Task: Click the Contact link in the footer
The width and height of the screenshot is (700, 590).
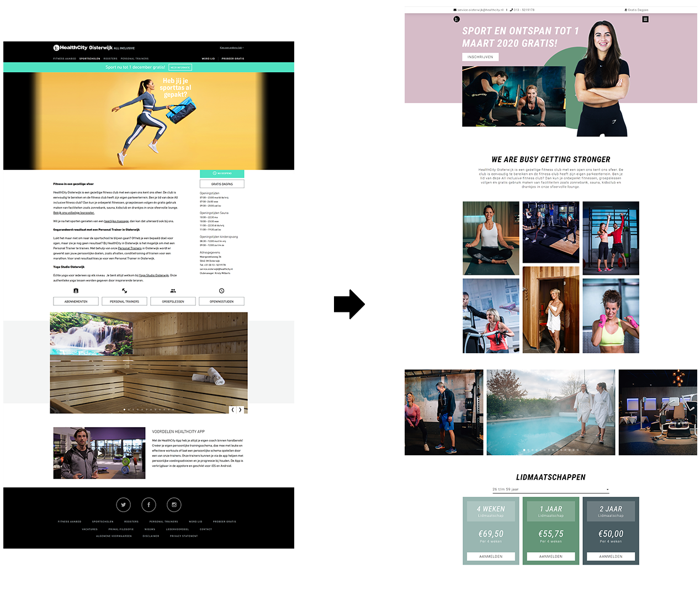Action: pos(206,529)
